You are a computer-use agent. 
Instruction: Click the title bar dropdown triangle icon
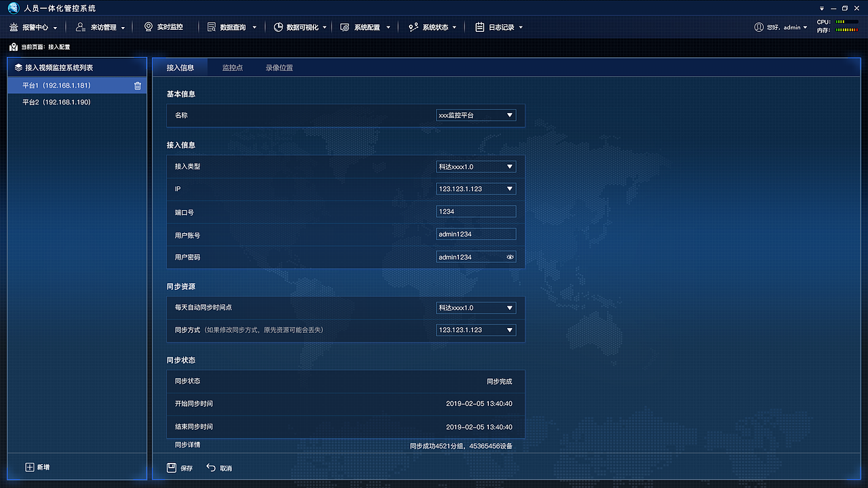coord(823,9)
